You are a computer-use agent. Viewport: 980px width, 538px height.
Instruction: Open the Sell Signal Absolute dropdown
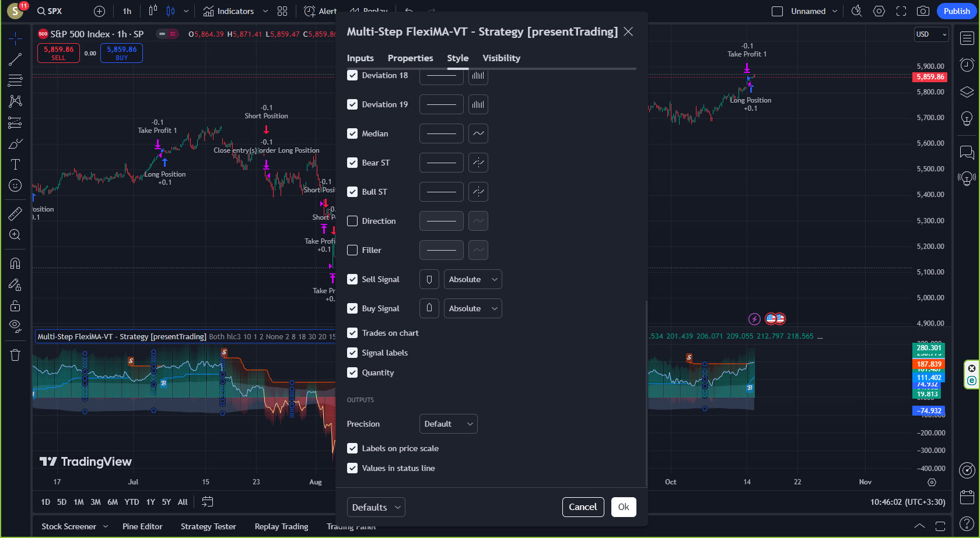click(x=473, y=279)
